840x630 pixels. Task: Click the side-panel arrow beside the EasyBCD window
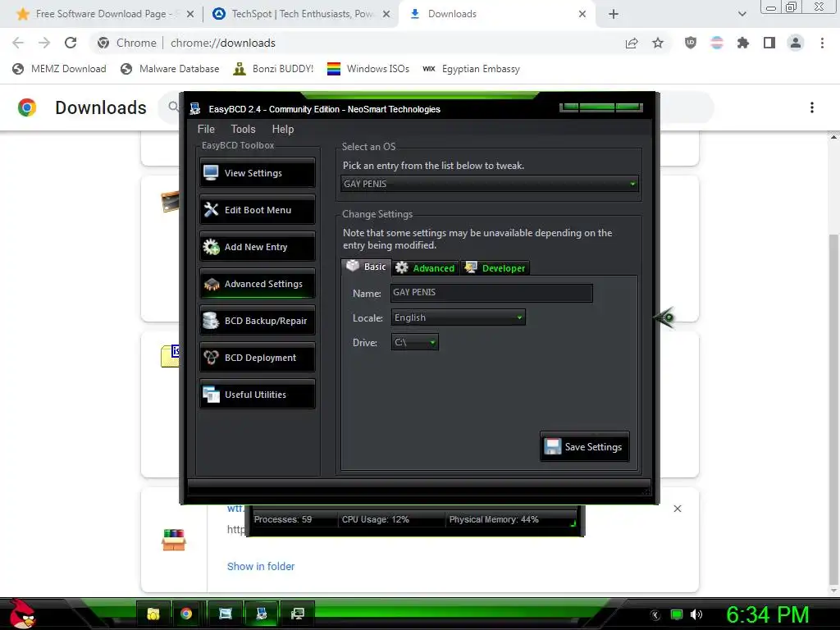[x=664, y=317]
